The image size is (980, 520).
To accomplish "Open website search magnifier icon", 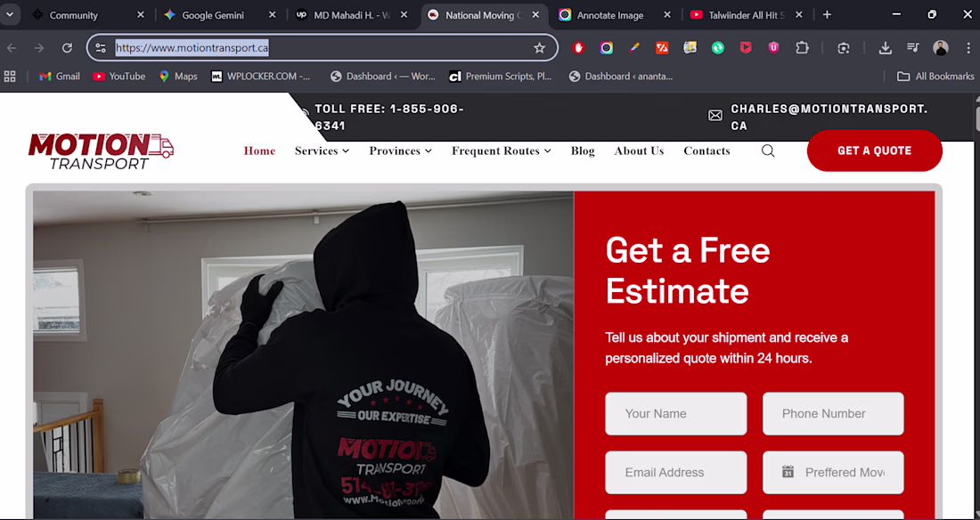I will pos(768,150).
